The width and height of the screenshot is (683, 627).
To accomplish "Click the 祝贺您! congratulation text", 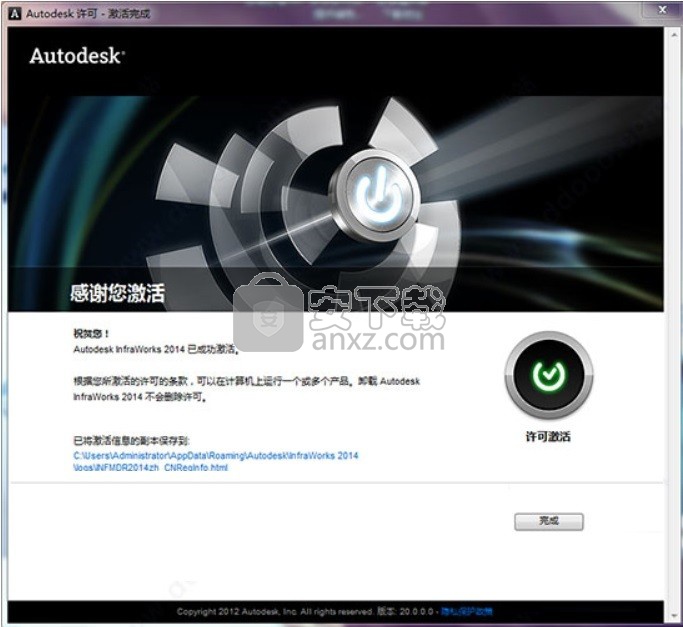I will [91, 333].
